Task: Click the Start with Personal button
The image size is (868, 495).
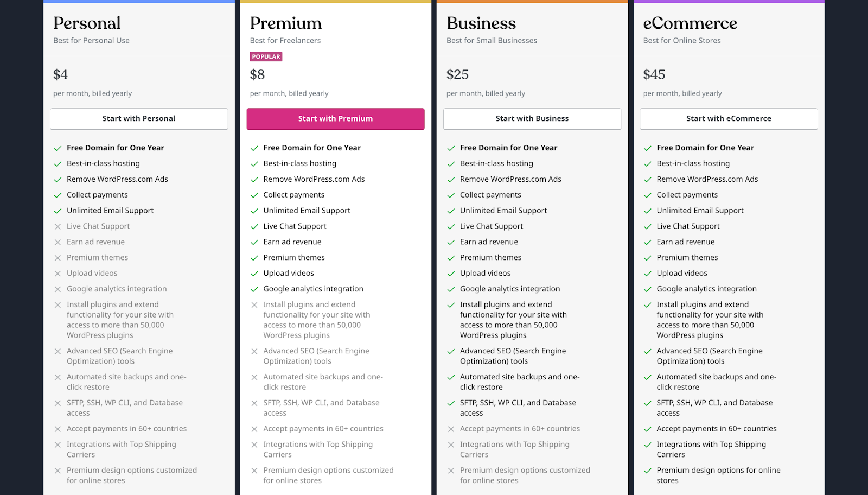Action: pos(139,119)
